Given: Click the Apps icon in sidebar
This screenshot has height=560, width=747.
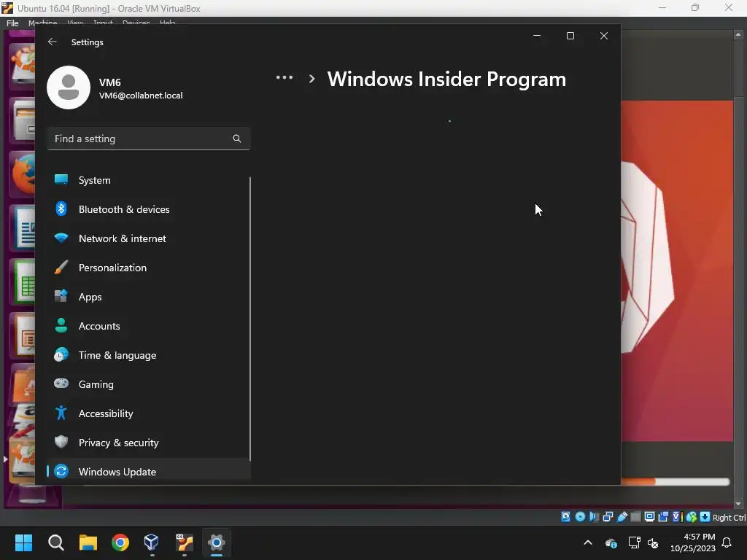Looking at the screenshot, I should point(61,296).
